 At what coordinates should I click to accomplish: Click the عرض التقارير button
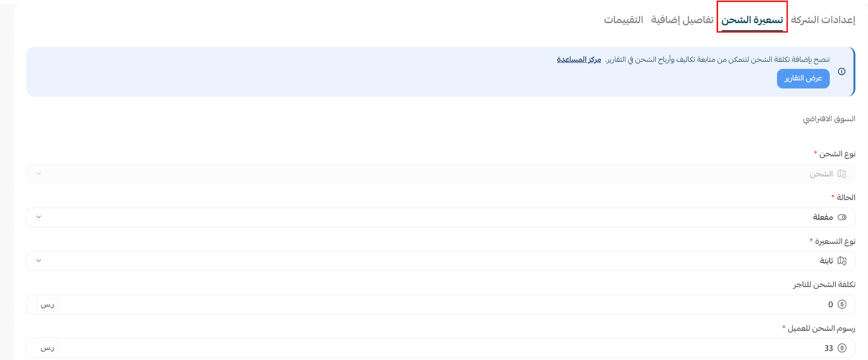click(x=803, y=78)
